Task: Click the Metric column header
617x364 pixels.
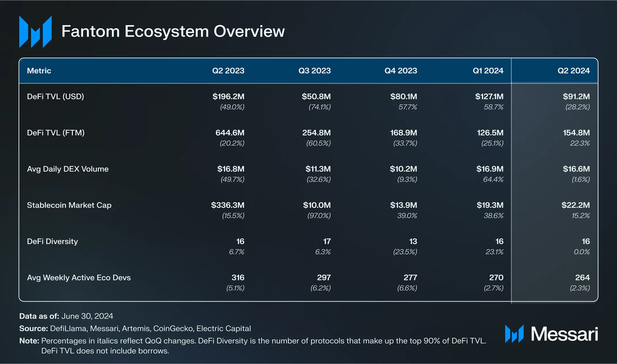Action: point(39,70)
